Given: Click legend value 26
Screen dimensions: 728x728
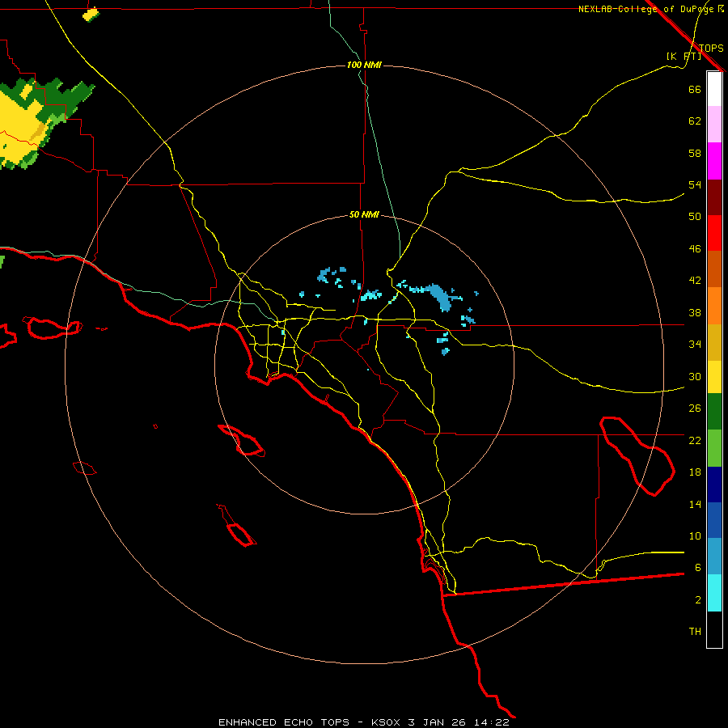Looking at the screenshot, I should 695,408.
